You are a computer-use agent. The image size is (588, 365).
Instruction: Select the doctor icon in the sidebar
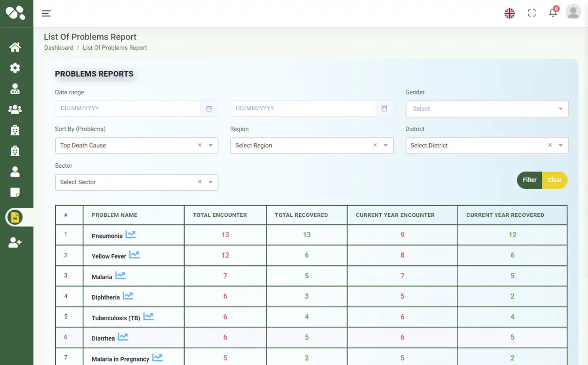(15, 89)
